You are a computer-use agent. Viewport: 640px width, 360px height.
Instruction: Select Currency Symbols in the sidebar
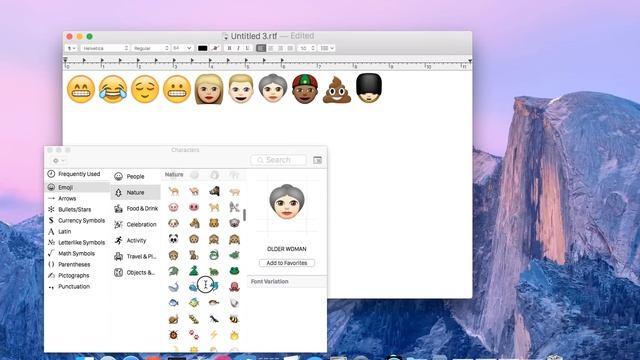pyautogui.click(x=77, y=220)
